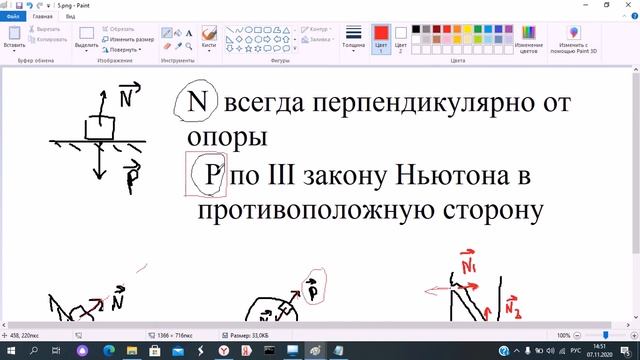Expand the shapes gallery more arrow
640x360 pixels.
(x=295, y=49)
